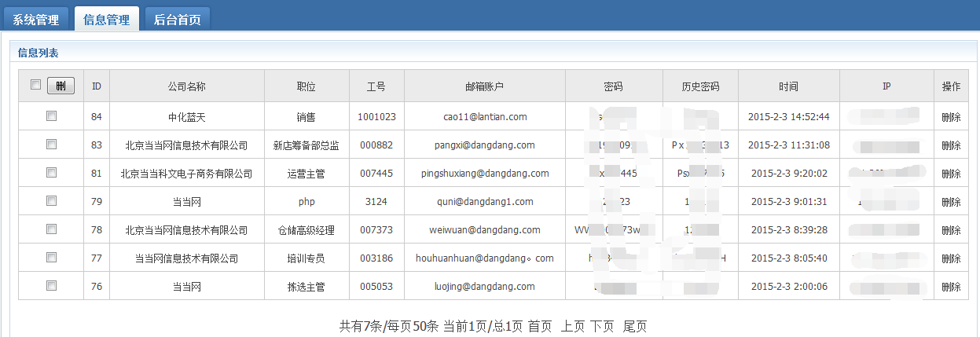Delete the quni@dangdang1.com record via 删除

tap(951, 202)
